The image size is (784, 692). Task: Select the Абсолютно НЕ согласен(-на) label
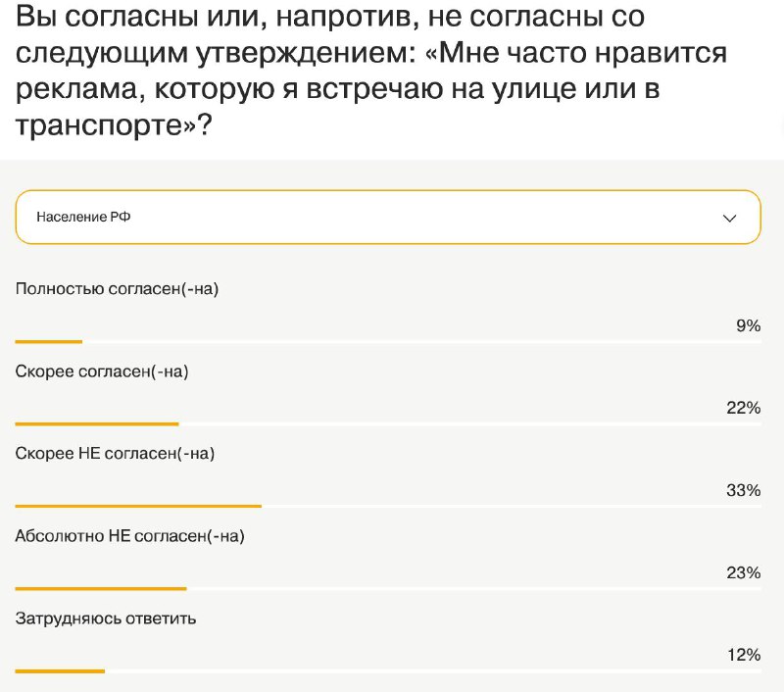130,536
